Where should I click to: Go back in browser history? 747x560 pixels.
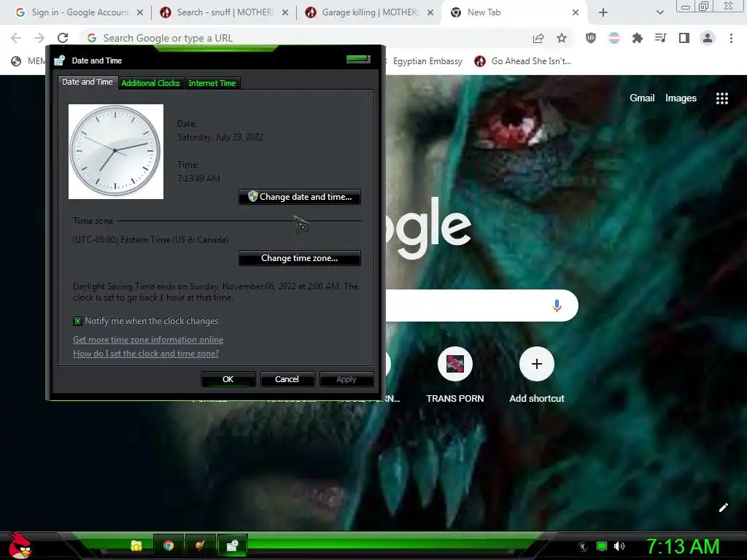pyautogui.click(x=16, y=38)
